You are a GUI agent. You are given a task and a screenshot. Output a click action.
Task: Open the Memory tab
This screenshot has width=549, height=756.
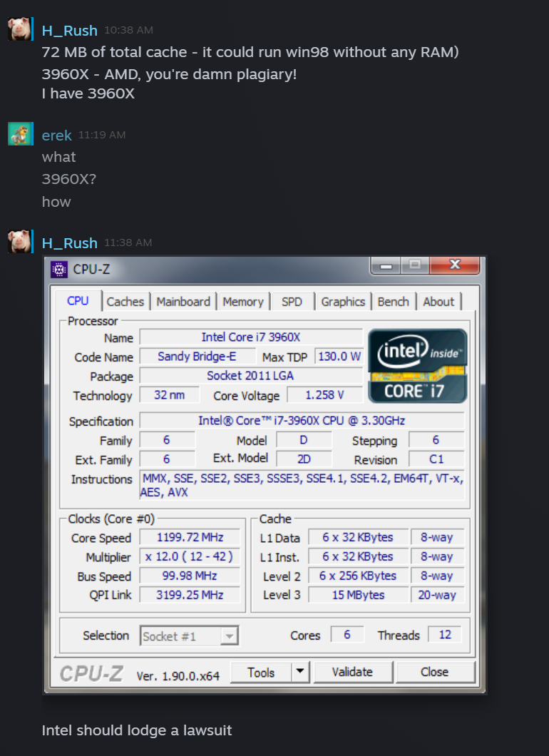243,302
